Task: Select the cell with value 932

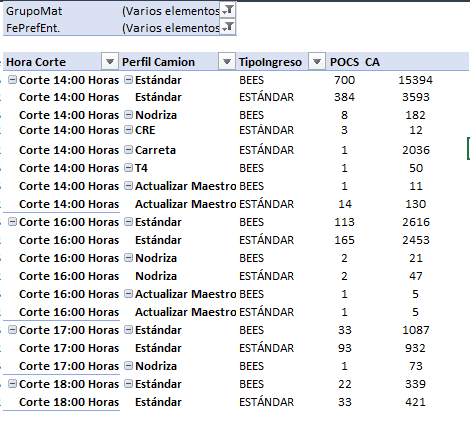Action: coord(415,348)
